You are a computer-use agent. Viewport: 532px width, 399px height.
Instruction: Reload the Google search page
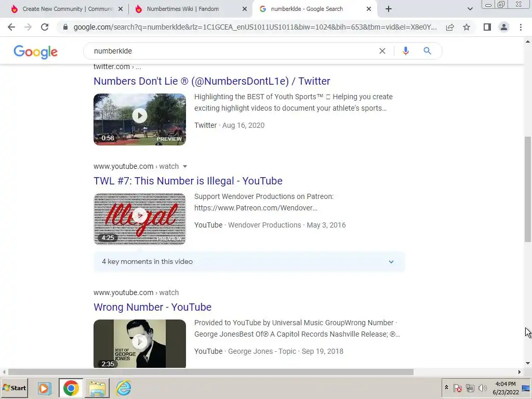45,27
